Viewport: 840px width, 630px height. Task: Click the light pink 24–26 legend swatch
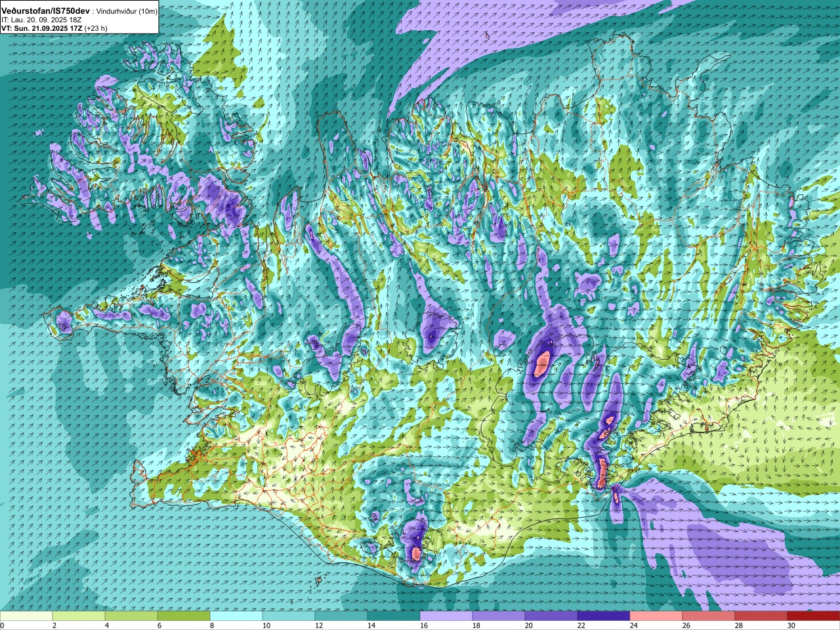click(656, 616)
